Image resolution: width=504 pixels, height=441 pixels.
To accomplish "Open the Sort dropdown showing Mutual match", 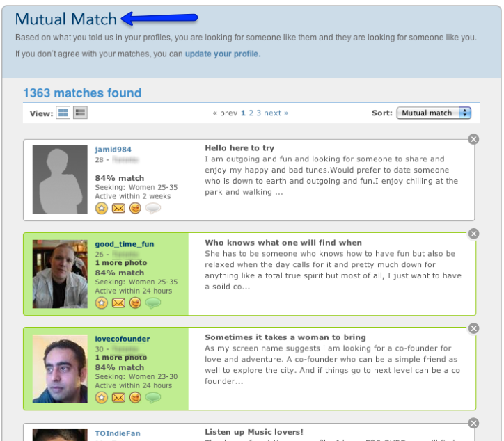I will [x=434, y=113].
